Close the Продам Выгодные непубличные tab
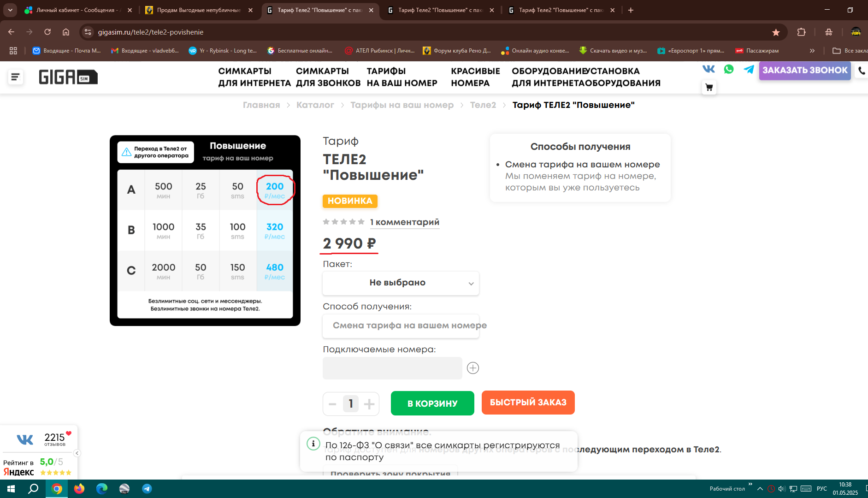The height and width of the screenshot is (498, 868). pyautogui.click(x=250, y=10)
